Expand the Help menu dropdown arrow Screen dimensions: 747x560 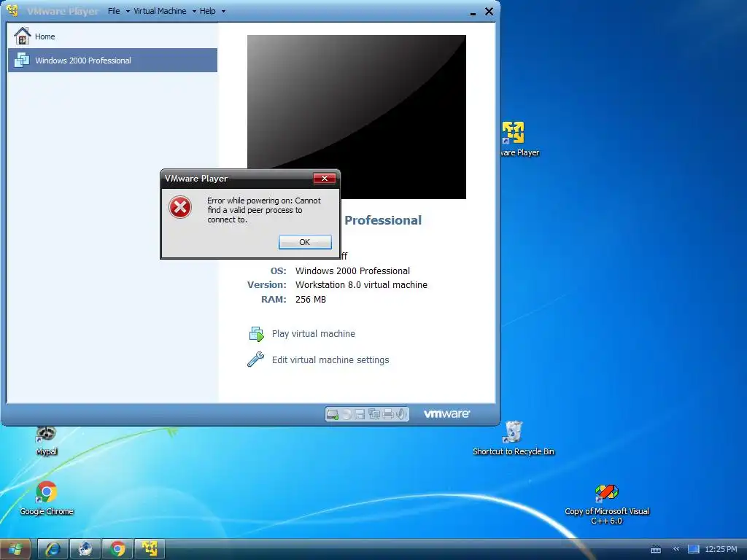coord(223,12)
